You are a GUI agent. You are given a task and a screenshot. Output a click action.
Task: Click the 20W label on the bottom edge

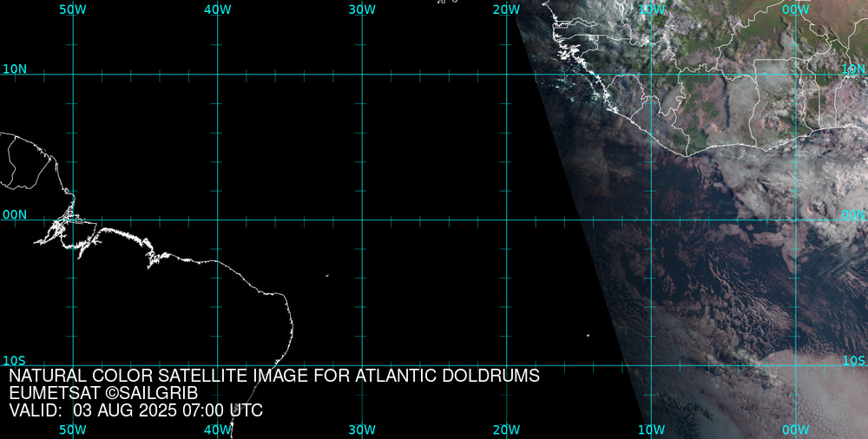[507, 429]
